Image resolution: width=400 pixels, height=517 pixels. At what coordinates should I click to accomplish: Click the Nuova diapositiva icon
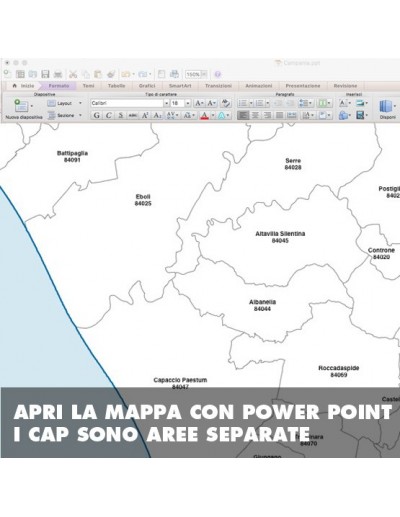21,106
